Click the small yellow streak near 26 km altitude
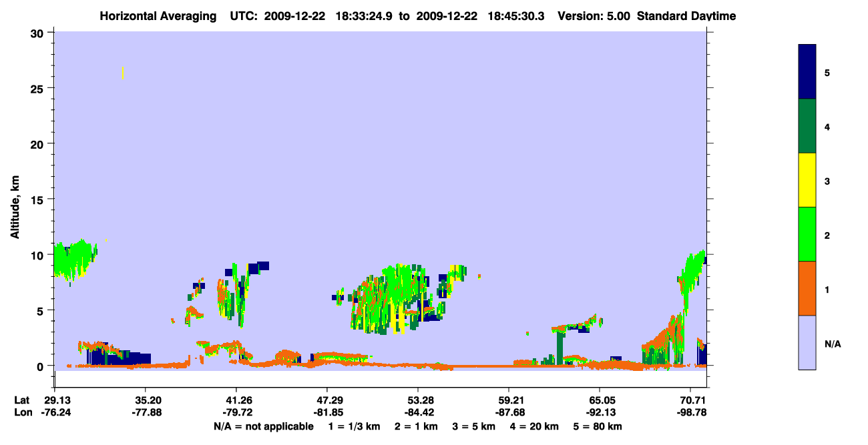Screen dimensions: 868x445 124,73
